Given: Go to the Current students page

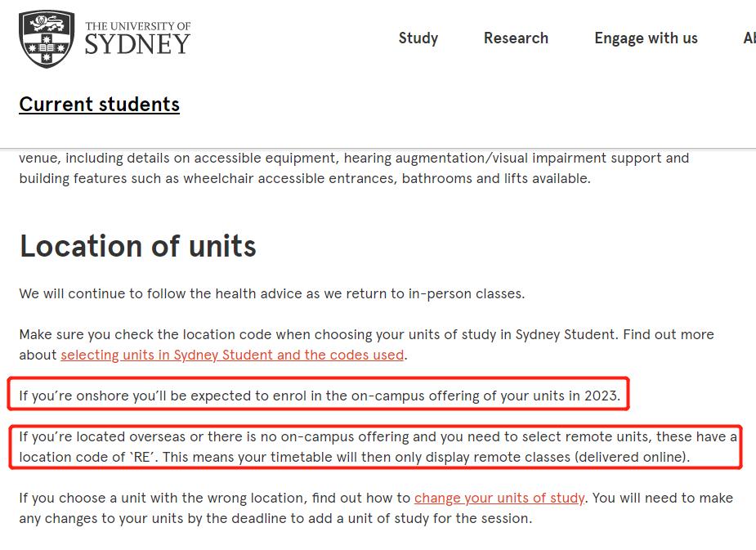Looking at the screenshot, I should coord(99,105).
